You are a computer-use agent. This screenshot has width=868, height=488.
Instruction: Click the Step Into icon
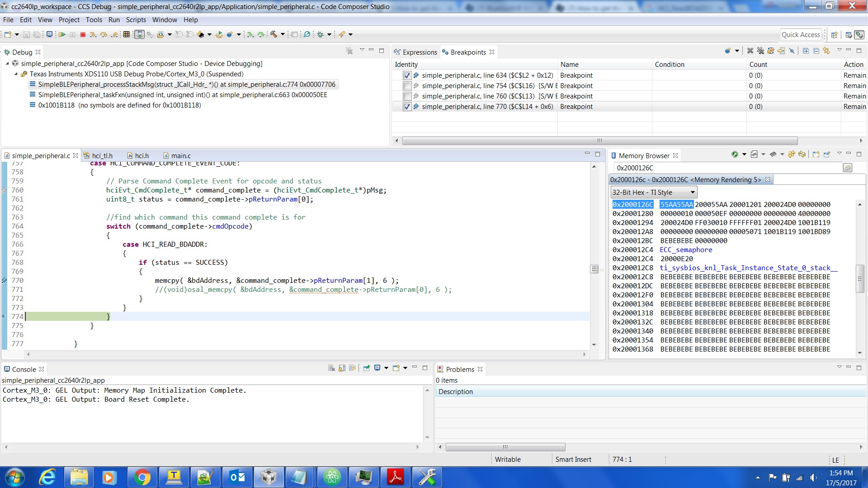tap(93, 34)
